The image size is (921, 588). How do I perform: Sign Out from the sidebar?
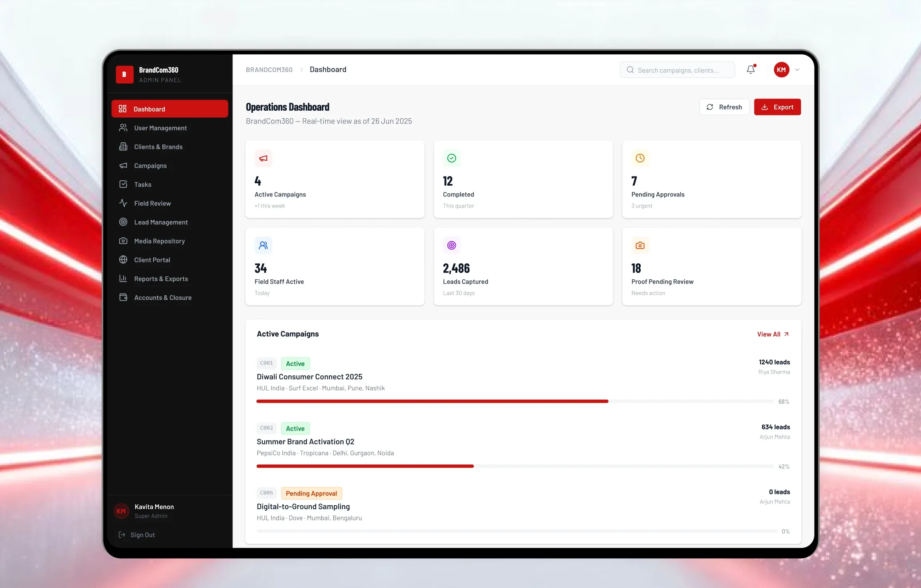click(x=137, y=535)
